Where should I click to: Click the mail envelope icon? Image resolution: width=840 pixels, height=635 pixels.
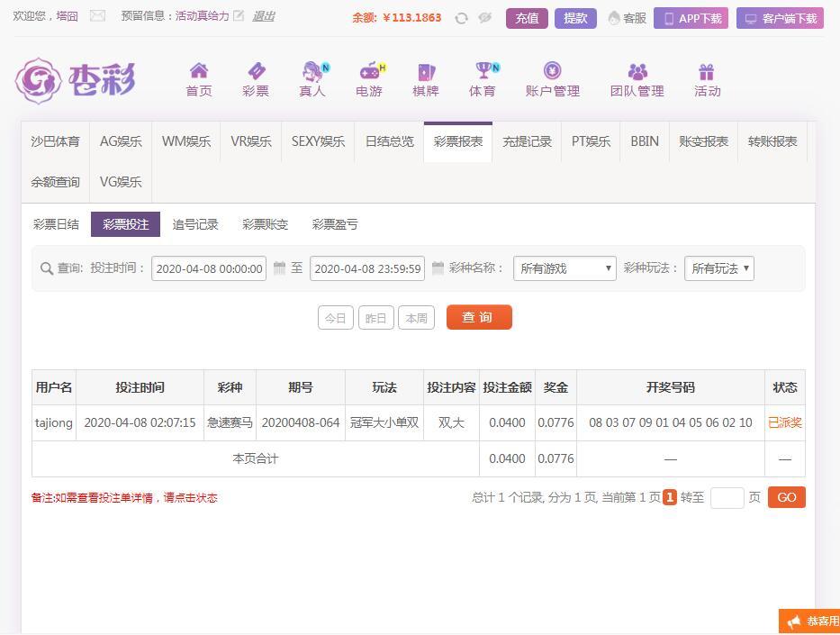[97, 16]
